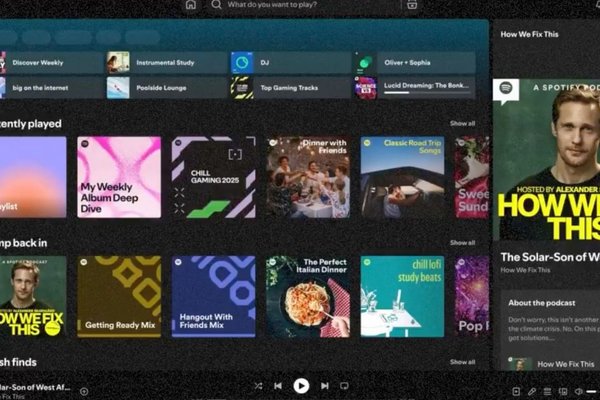600x400 pixels.
Task: Click the control right of Next track
Action: tap(344, 386)
